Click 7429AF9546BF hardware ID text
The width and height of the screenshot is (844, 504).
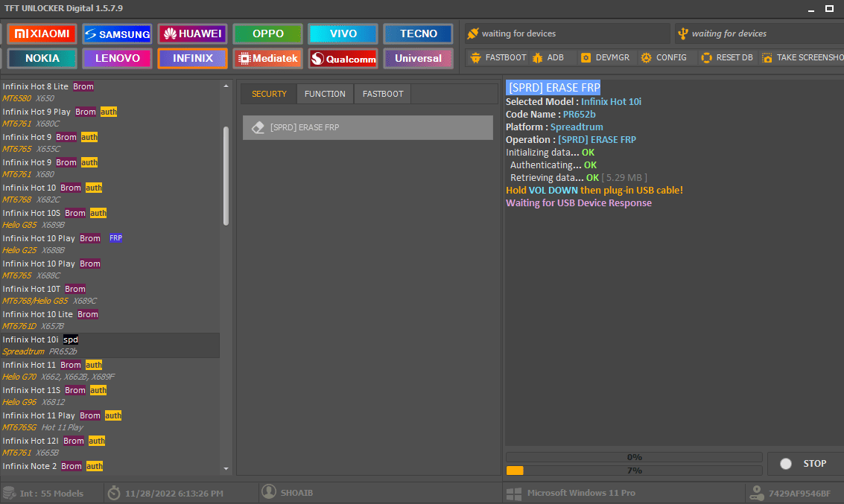(x=799, y=494)
